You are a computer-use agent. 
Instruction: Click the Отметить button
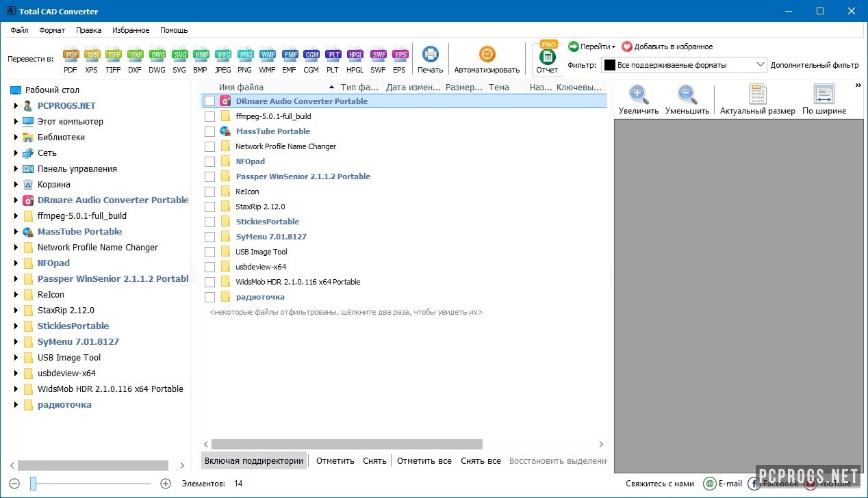tap(335, 461)
